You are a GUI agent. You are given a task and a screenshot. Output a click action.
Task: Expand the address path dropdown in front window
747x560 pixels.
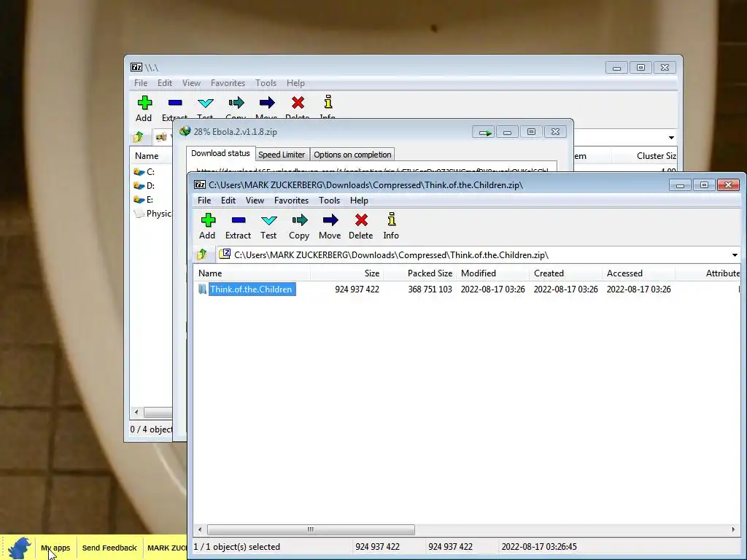click(735, 255)
